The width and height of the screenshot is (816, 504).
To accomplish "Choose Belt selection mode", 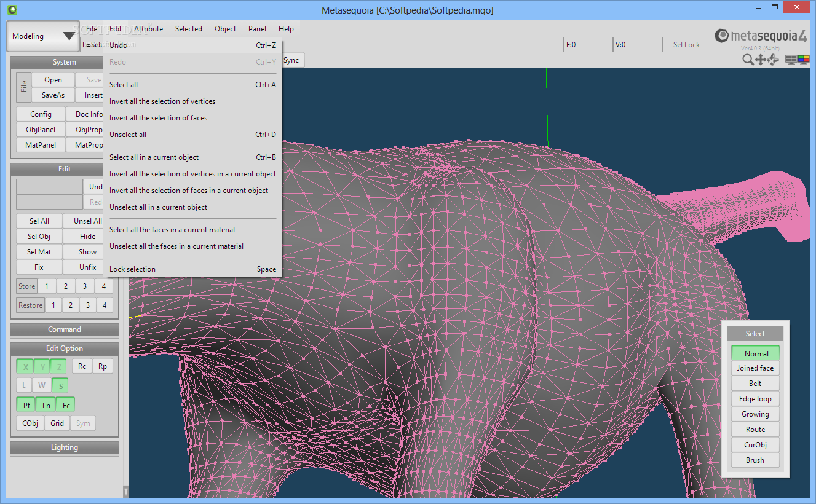I will click(756, 384).
